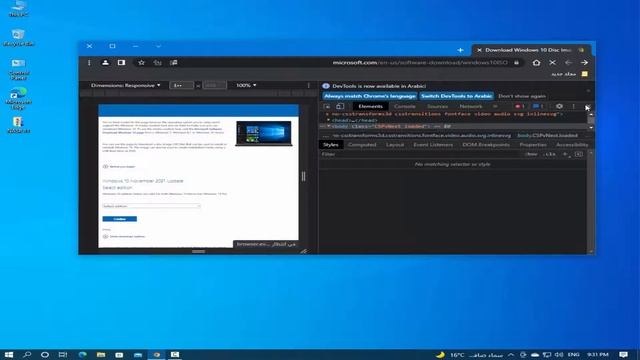This screenshot has width=640, height=360.
Task: Click the inspect element picker icon
Action: click(x=327, y=107)
